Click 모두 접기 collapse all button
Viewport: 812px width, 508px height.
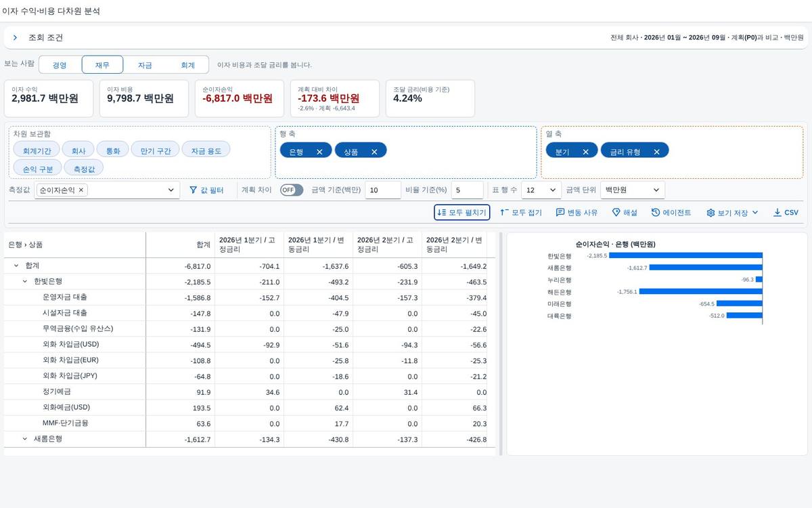[521, 212]
